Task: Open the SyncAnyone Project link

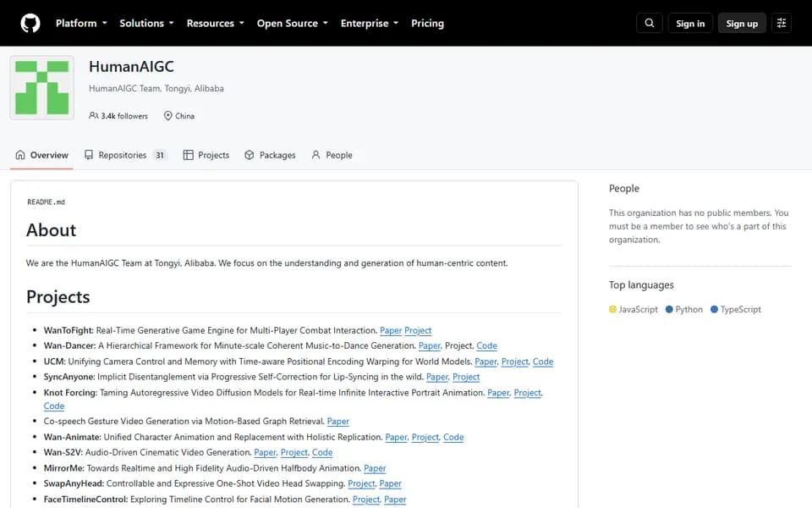Action: [x=466, y=377]
